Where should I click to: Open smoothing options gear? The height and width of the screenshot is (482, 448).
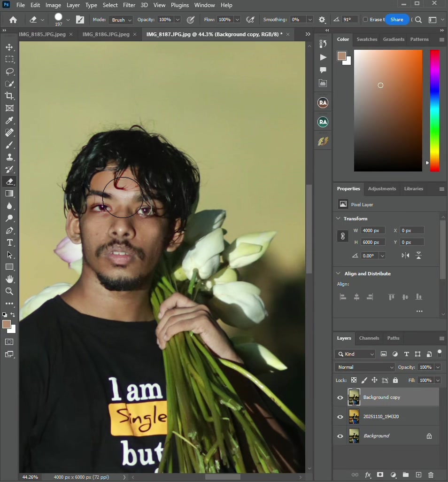322,20
